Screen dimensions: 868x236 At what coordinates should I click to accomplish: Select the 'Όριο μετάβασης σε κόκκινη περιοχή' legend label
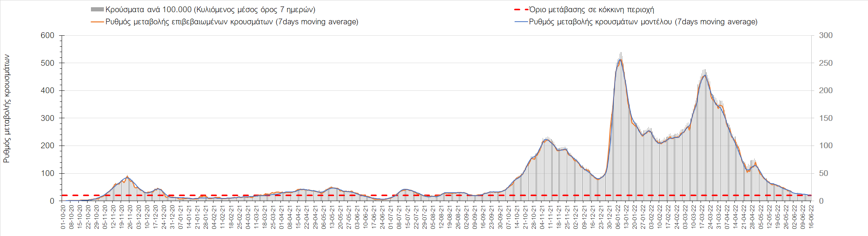click(x=591, y=10)
